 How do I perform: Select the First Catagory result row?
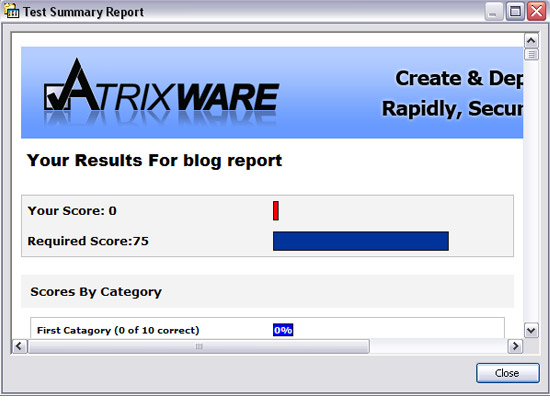tap(267, 329)
